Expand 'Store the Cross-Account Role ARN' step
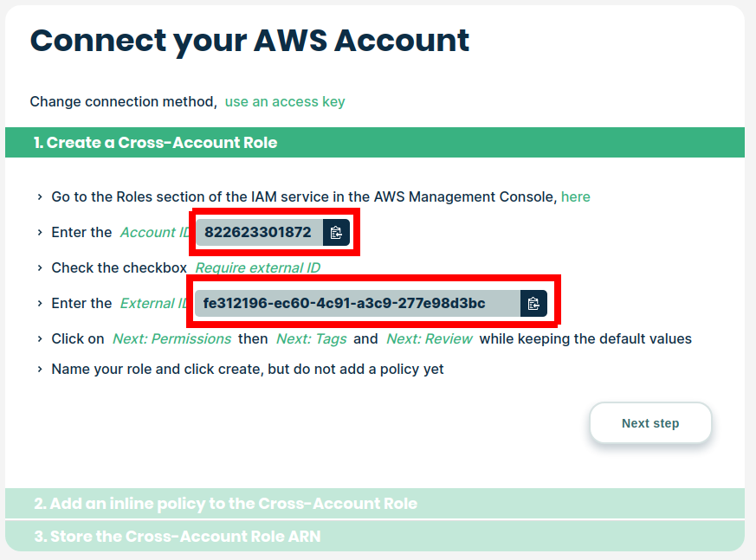756x560 pixels. click(178, 536)
